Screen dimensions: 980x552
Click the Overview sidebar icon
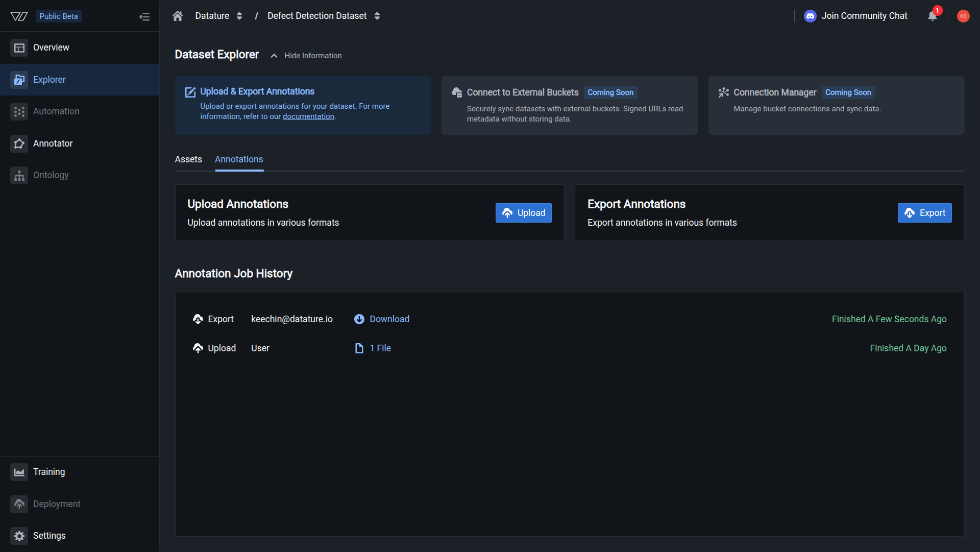[x=19, y=47]
